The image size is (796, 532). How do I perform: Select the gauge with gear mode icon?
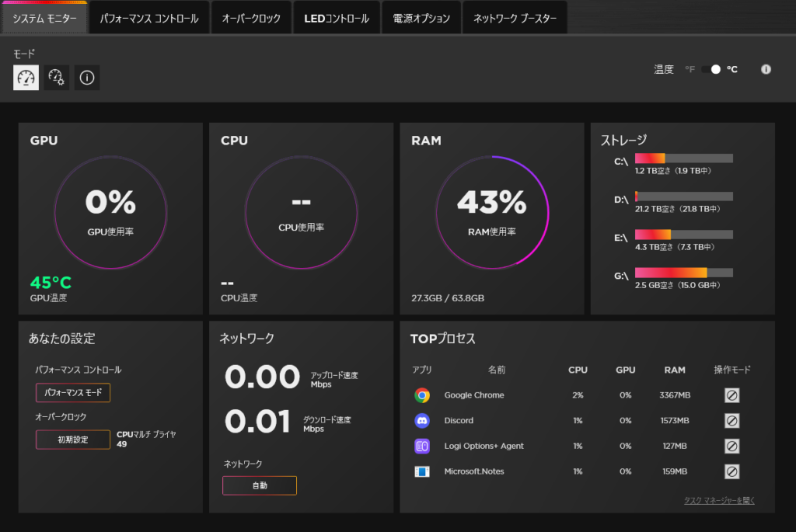coord(57,78)
